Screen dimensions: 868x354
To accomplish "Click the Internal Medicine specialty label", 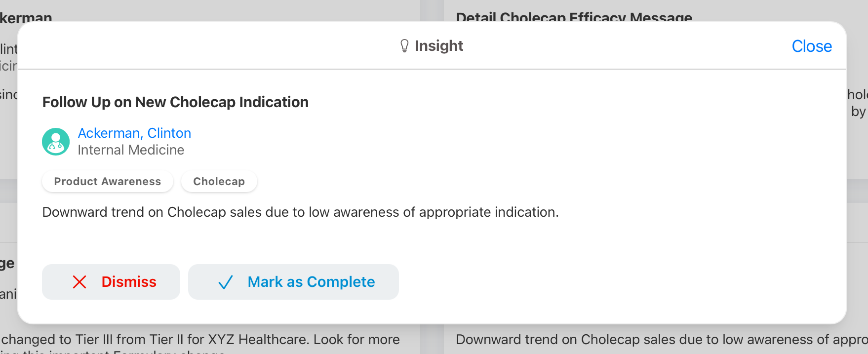I will click(x=131, y=150).
